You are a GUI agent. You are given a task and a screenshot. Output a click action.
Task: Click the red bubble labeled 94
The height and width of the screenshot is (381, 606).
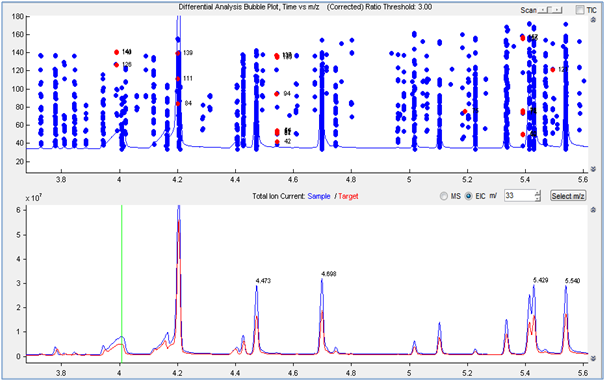coord(277,94)
